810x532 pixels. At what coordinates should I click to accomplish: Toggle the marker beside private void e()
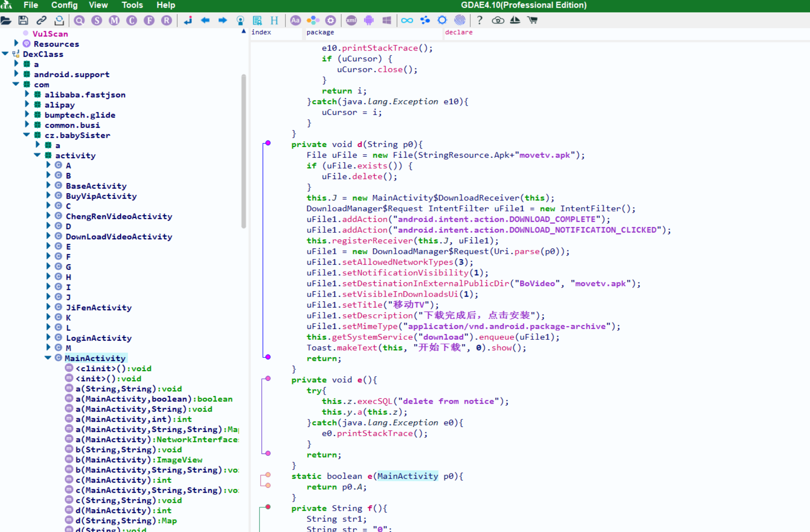tap(268, 378)
